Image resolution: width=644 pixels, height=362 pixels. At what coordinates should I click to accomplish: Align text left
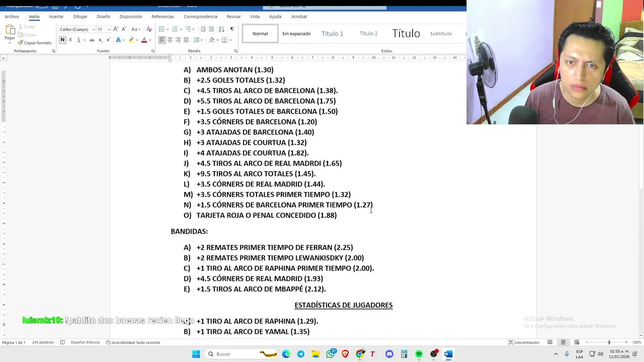[x=162, y=40]
